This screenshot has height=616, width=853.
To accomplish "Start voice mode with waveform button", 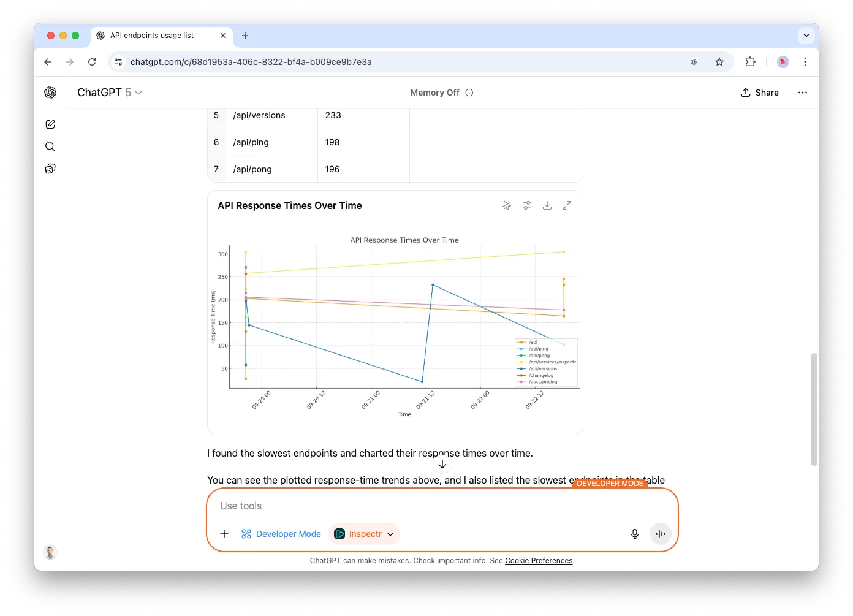I will (x=660, y=534).
